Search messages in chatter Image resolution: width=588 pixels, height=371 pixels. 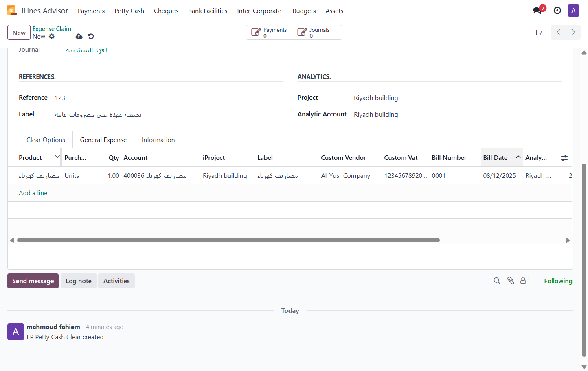coord(497,281)
